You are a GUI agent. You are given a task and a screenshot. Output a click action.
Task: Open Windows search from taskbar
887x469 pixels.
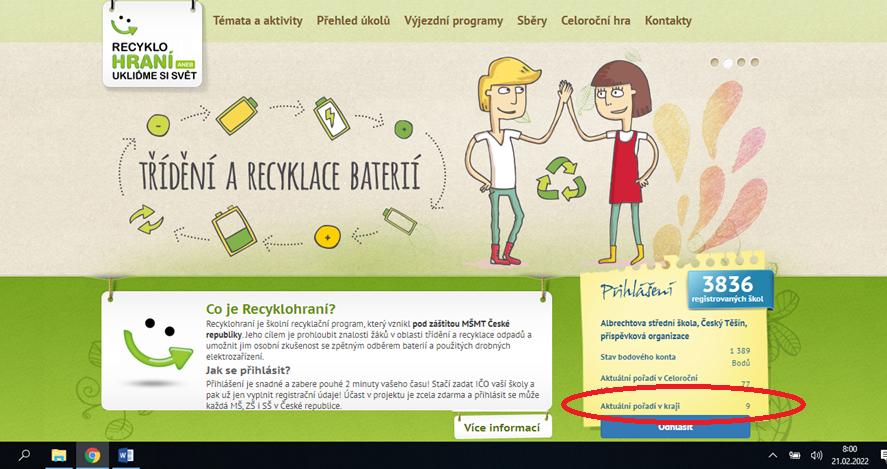pos(24,455)
